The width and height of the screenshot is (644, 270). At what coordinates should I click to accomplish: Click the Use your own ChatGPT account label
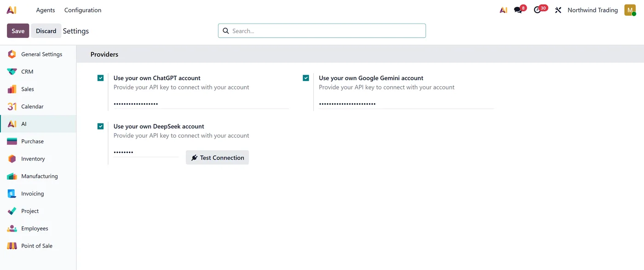[x=157, y=78]
